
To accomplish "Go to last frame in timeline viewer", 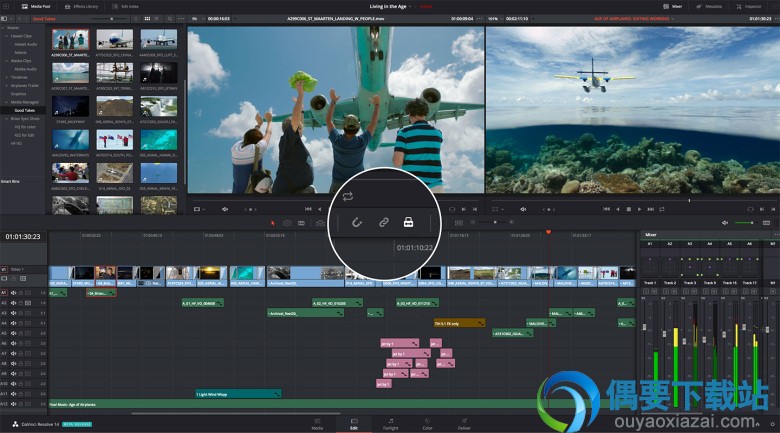I will [651, 209].
